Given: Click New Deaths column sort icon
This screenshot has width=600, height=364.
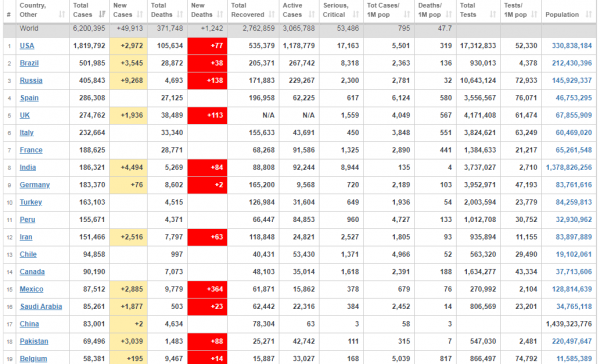Looking at the screenshot, I should click(x=220, y=15).
